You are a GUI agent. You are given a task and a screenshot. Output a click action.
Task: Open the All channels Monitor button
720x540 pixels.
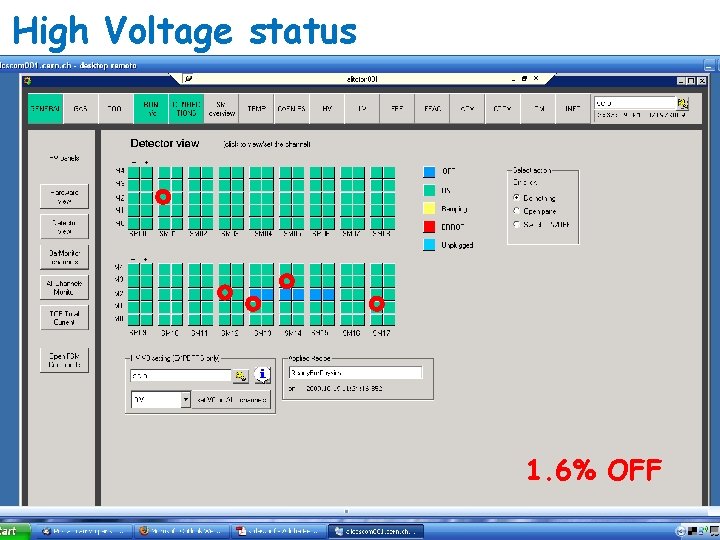click(64, 287)
